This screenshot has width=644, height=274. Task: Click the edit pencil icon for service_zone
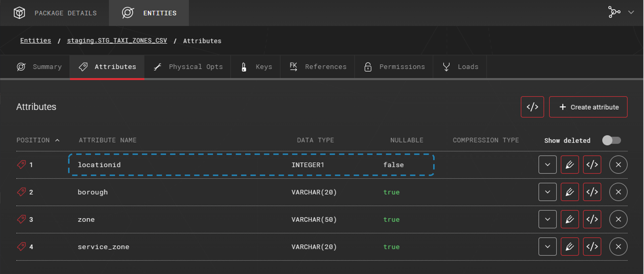click(x=570, y=247)
